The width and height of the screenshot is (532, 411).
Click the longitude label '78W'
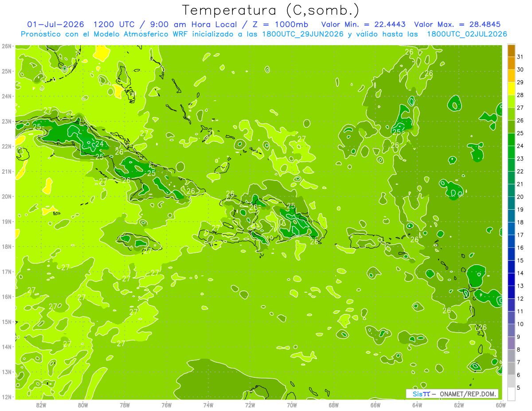click(x=125, y=405)
